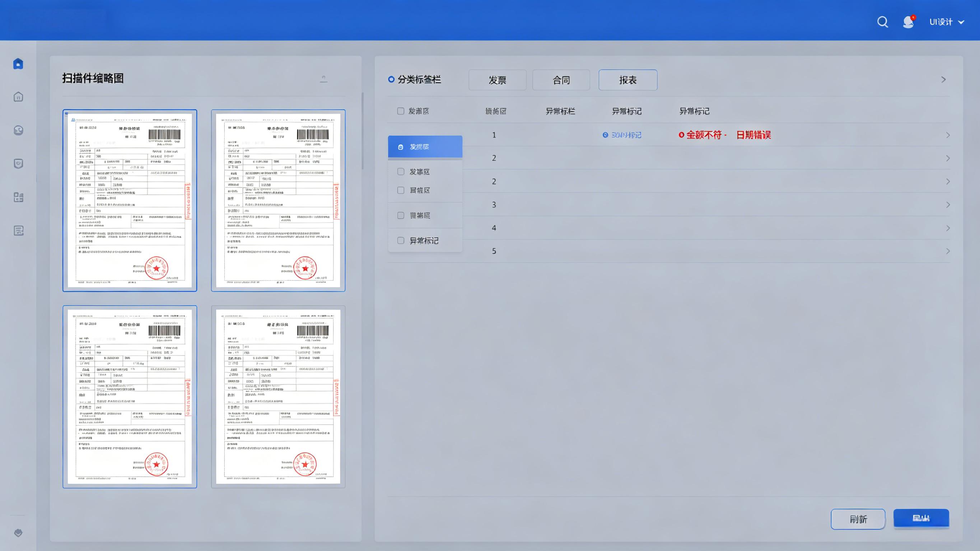980x551 pixels.
Task: Expand the UI设计 account dropdown
Action: pos(947,22)
